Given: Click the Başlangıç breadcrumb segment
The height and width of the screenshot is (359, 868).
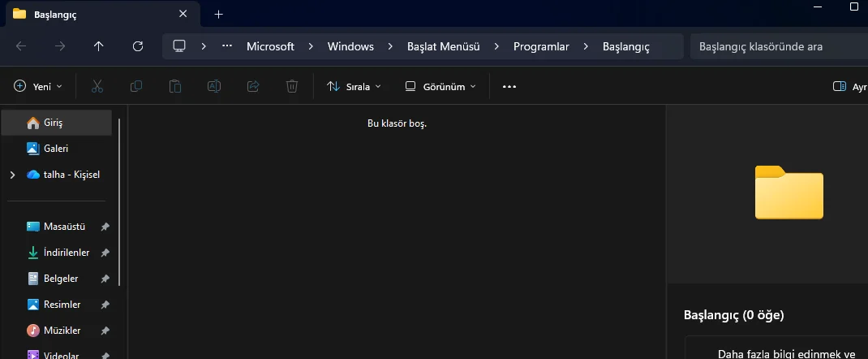Looking at the screenshot, I should [x=625, y=46].
